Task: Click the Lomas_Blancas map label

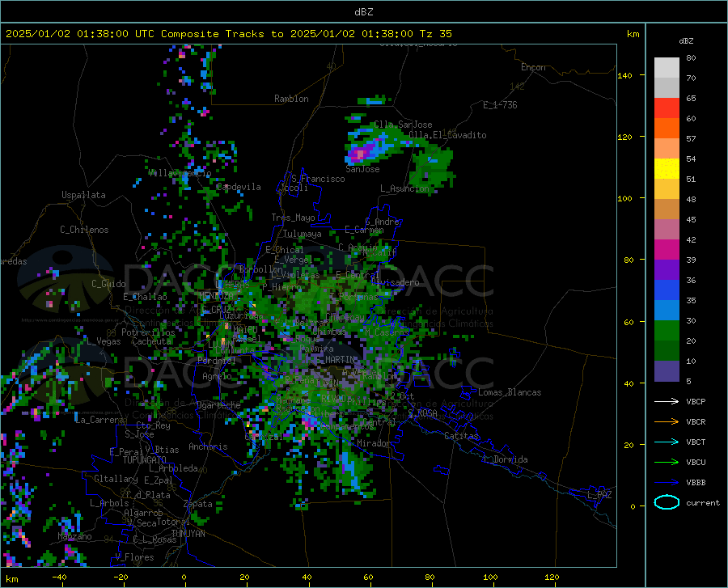Action: 510,392
